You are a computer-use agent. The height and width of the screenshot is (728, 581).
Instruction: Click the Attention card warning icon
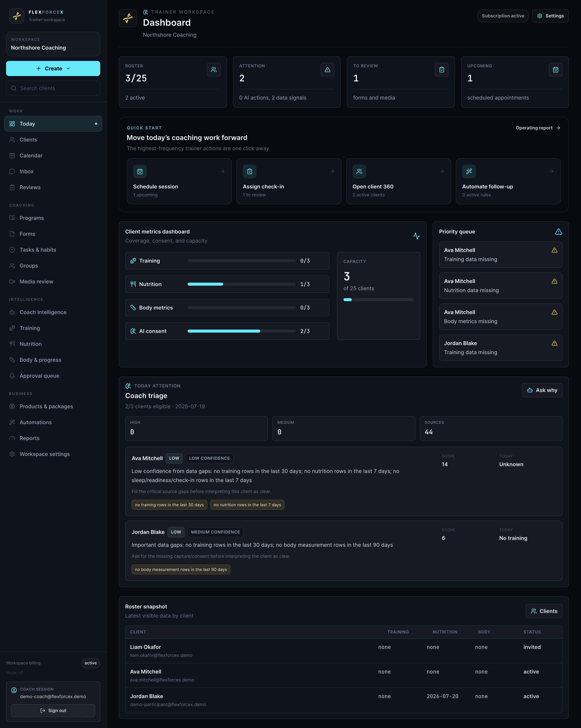click(327, 70)
